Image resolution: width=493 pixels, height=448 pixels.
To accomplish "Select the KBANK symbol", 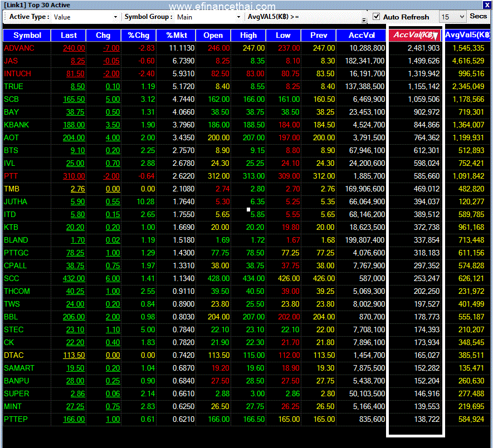I will coord(16,125).
